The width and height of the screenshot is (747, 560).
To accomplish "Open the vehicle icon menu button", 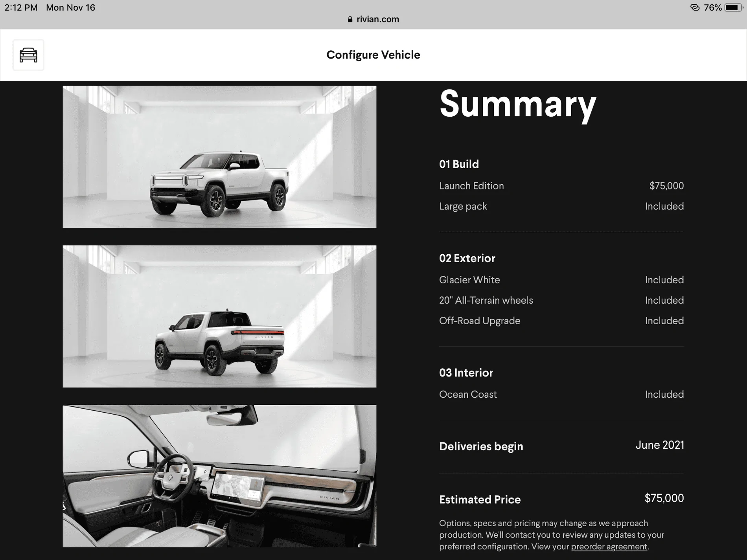I will pos(28,55).
